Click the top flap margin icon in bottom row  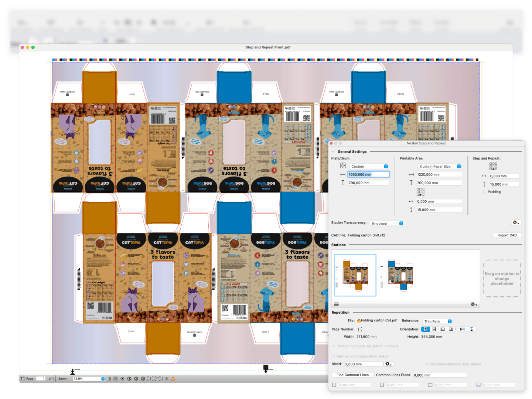click(430, 385)
